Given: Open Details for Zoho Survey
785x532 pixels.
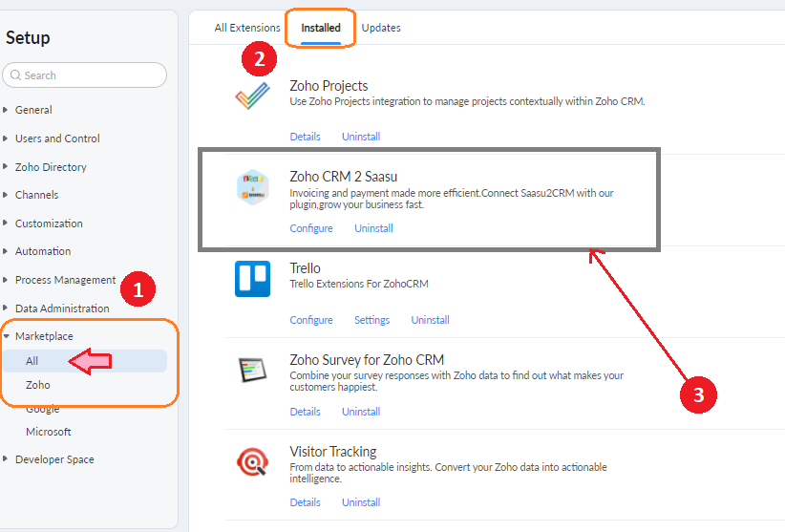Looking at the screenshot, I should (305, 412).
